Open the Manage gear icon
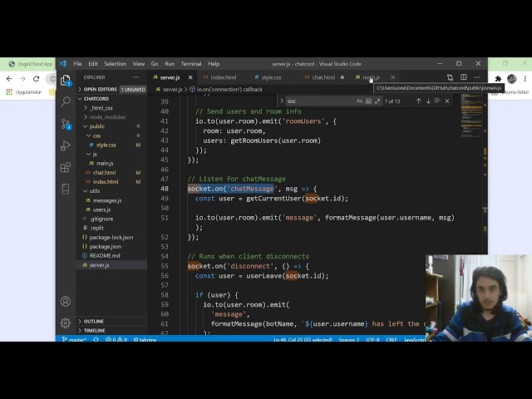 pyautogui.click(x=66, y=323)
